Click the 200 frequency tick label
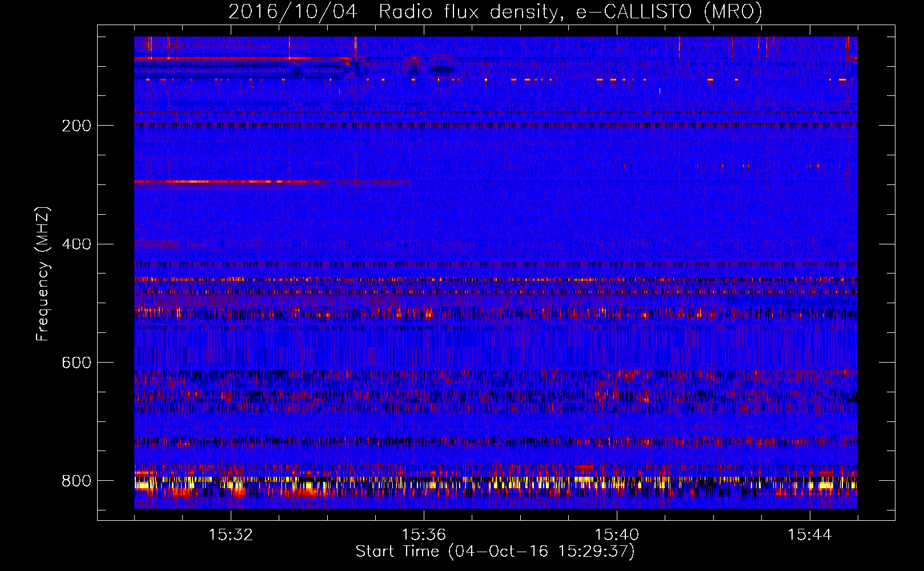This screenshot has height=571, width=924. [77, 126]
